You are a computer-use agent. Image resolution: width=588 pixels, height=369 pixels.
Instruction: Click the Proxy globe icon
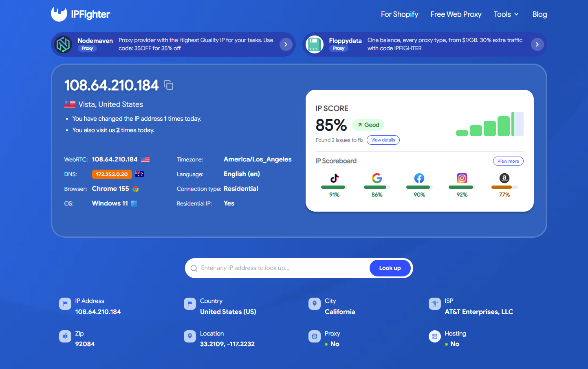(315, 336)
